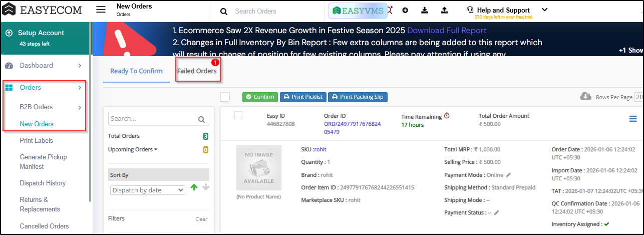Switch to the Failed Orders tab
The width and height of the screenshot is (644, 235).
tap(197, 71)
